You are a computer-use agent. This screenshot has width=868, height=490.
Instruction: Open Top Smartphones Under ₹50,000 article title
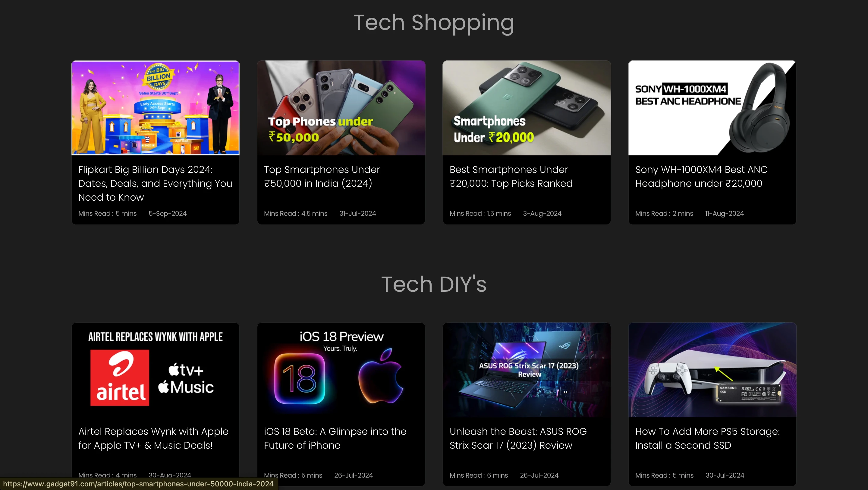[322, 177]
